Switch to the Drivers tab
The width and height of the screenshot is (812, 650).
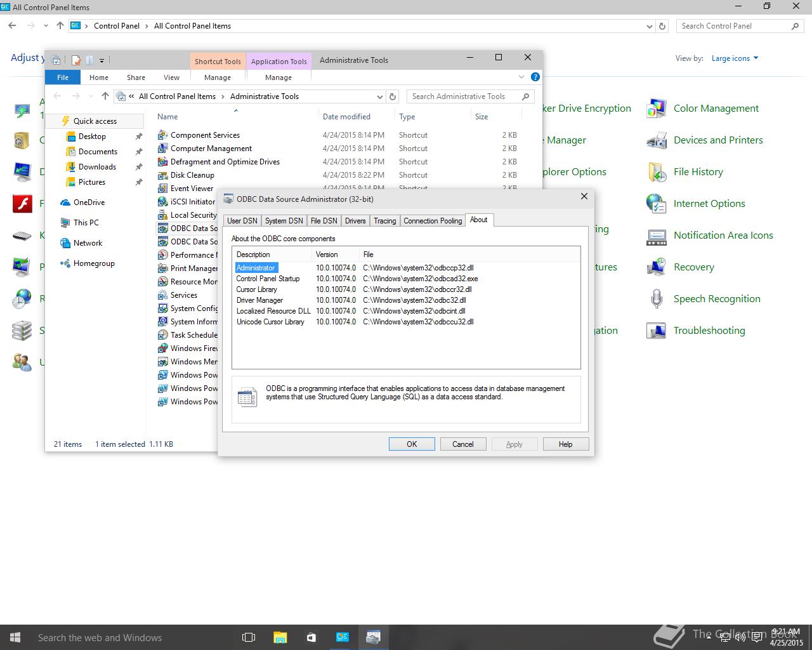355,221
